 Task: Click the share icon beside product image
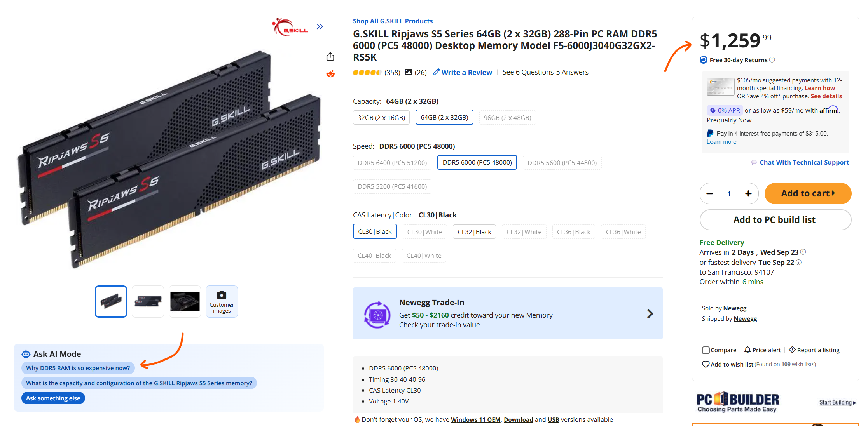(x=330, y=57)
